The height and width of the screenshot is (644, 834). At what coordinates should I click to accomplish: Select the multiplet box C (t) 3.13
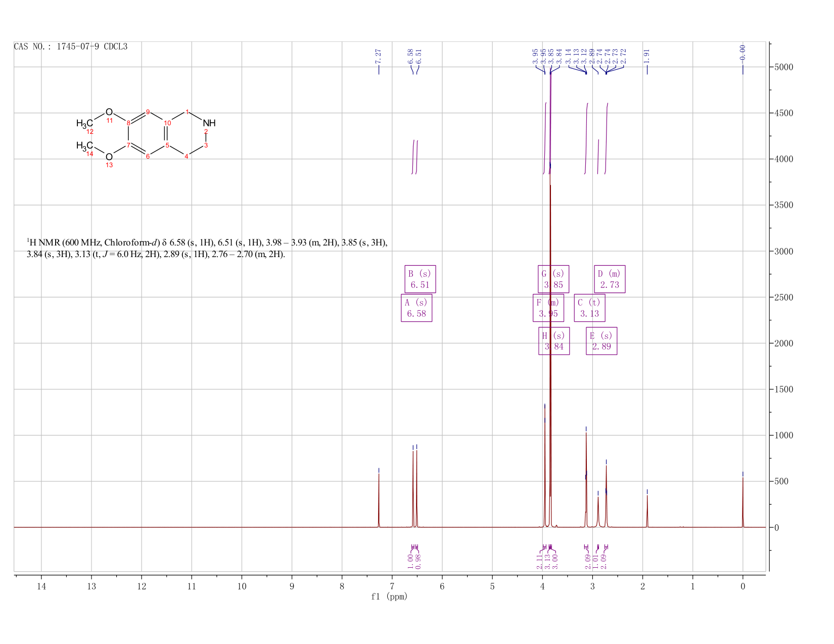(x=589, y=308)
